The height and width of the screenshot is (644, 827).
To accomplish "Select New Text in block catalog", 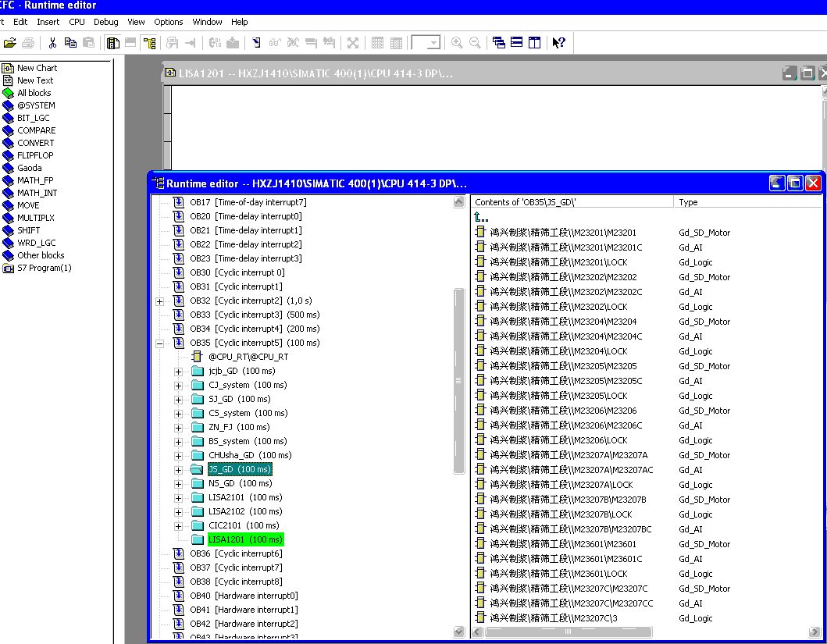I will coord(35,80).
